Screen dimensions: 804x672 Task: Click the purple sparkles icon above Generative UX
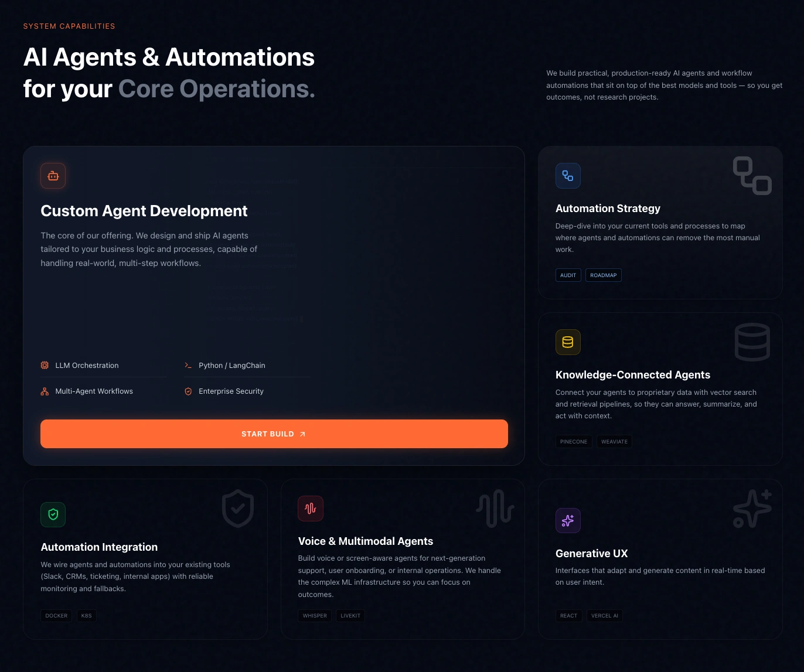click(568, 520)
